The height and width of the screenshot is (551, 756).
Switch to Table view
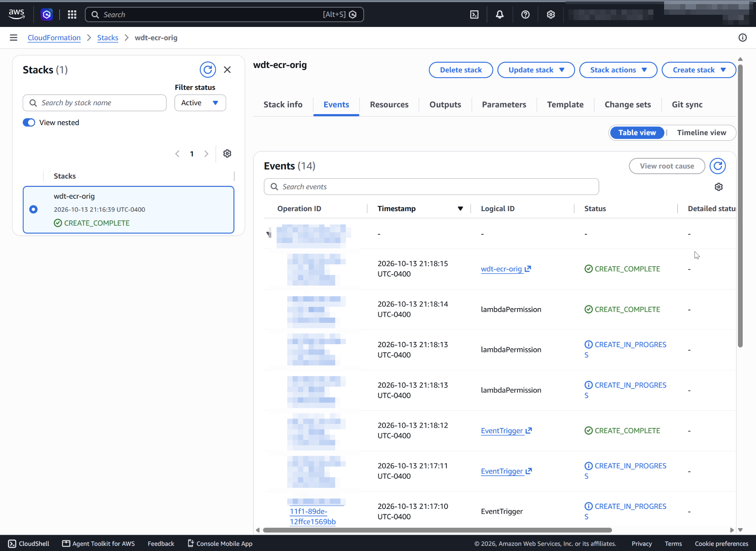(x=637, y=133)
